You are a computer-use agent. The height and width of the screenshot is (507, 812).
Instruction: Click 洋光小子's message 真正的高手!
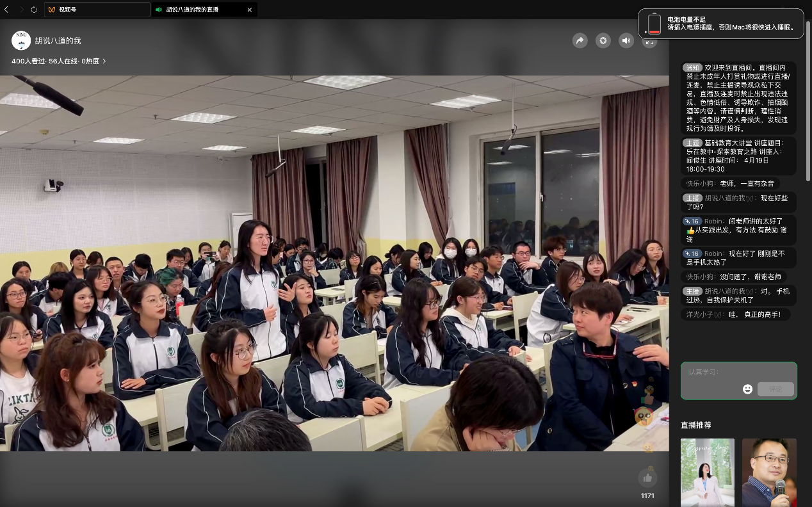point(735,314)
